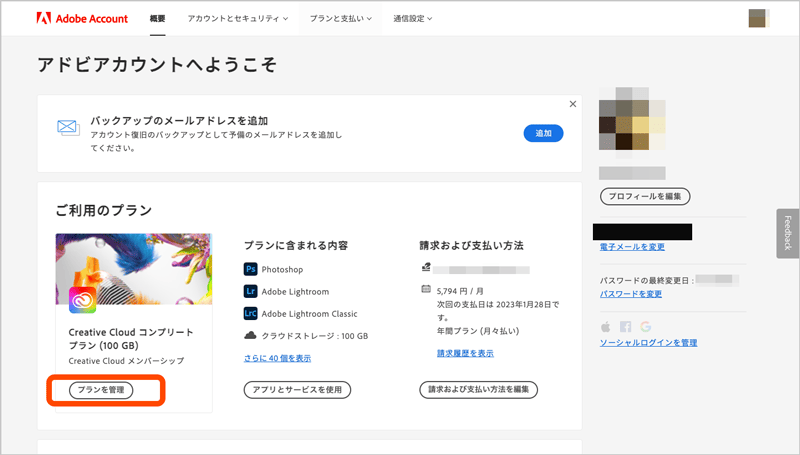800x455 pixels.
Task: Click the Creative Cloud app icon
Action: [82, 300]
